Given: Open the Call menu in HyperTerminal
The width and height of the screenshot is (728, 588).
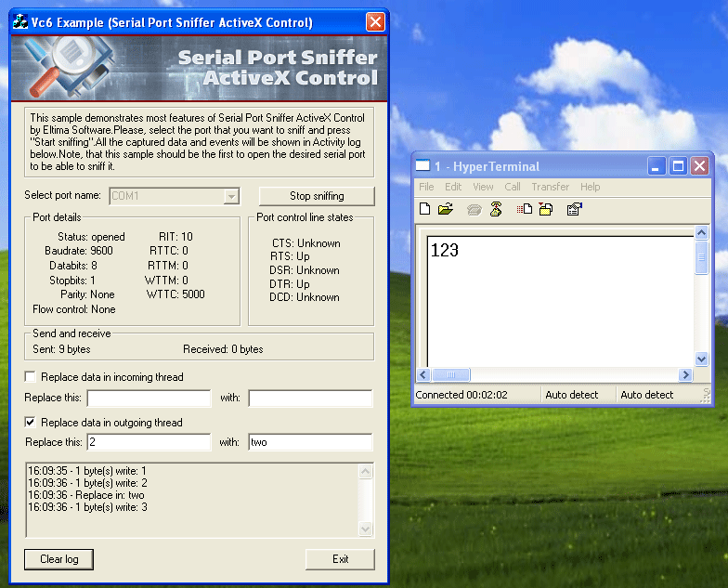Looking at the screenshot, I should (513, 187).
